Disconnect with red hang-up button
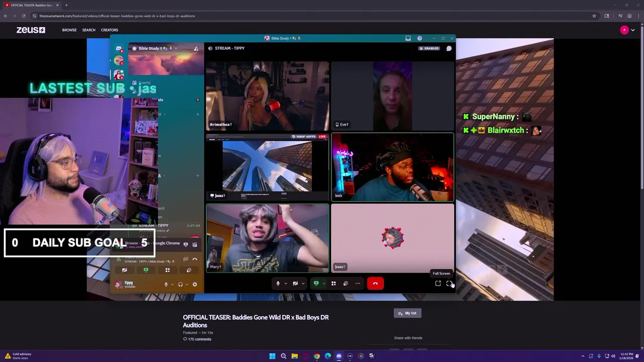Viewport: 644px width, 362px height. [x=375, y=284]
